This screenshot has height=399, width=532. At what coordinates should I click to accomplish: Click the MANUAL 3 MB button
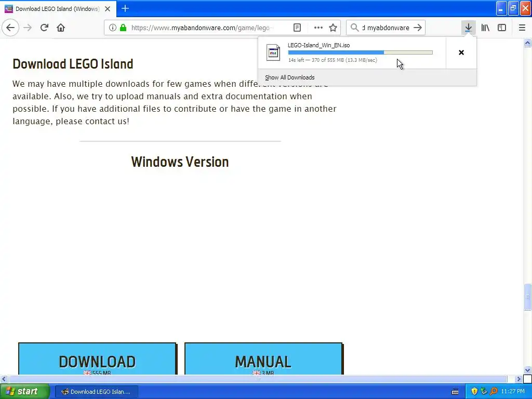[x=263, y=359]
